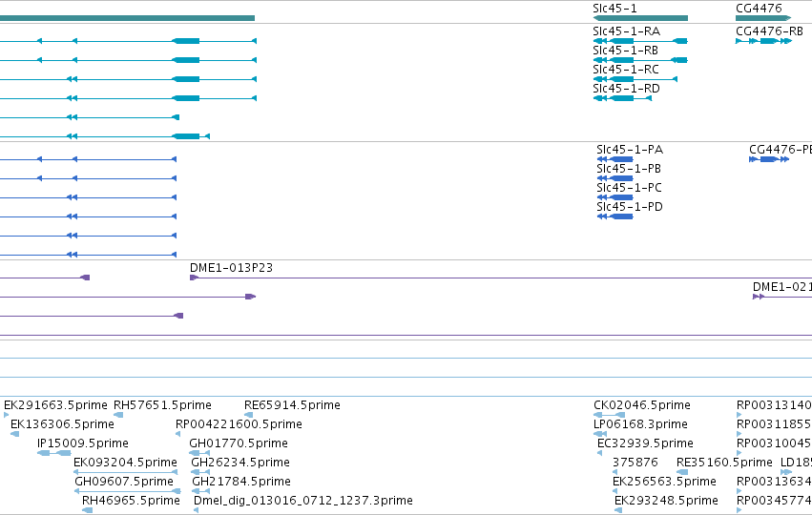Select the GH09607.5prime EST label
This screenshot has height=515, width=812.
pos(124,482)
